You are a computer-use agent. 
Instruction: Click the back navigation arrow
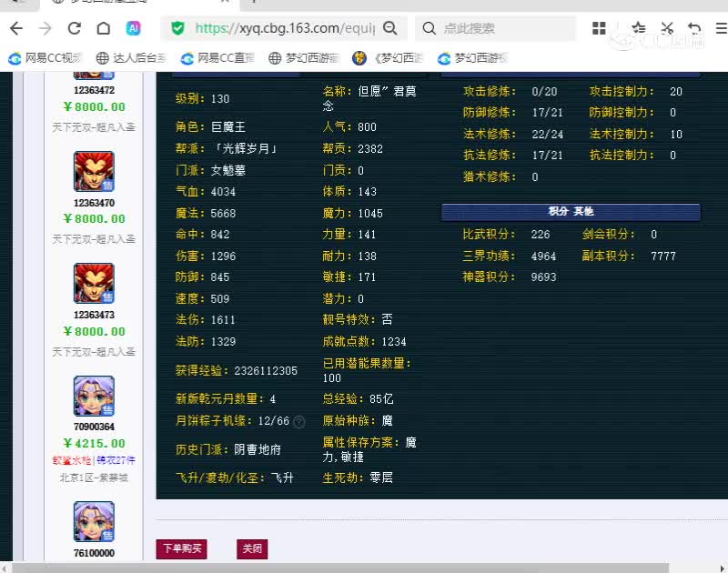pyautogui.click(x=16, y=28)
